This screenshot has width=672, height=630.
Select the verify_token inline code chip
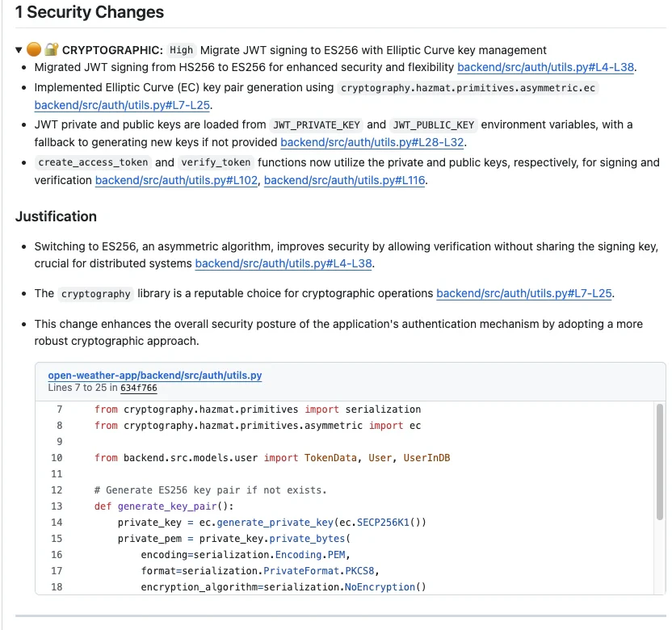pos(216,162)
